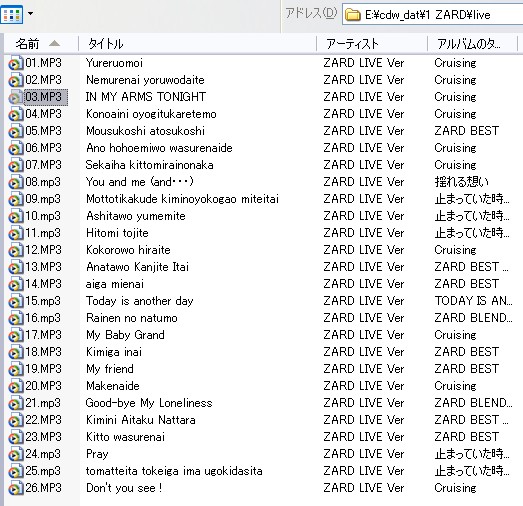Click the title Ashitawo yumemite
This screenshot has height=506, width=523.
pos(135,216)
